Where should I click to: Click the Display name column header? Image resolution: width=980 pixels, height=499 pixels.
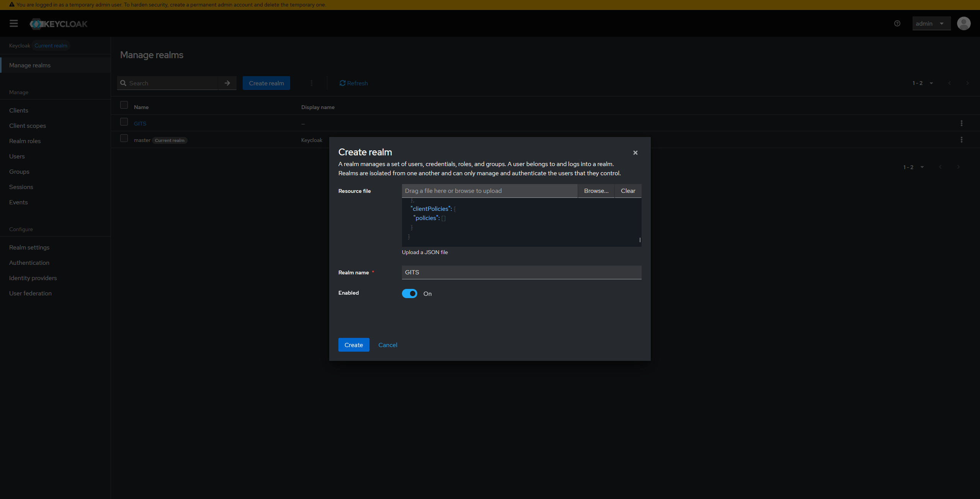[x=318, y=107]
